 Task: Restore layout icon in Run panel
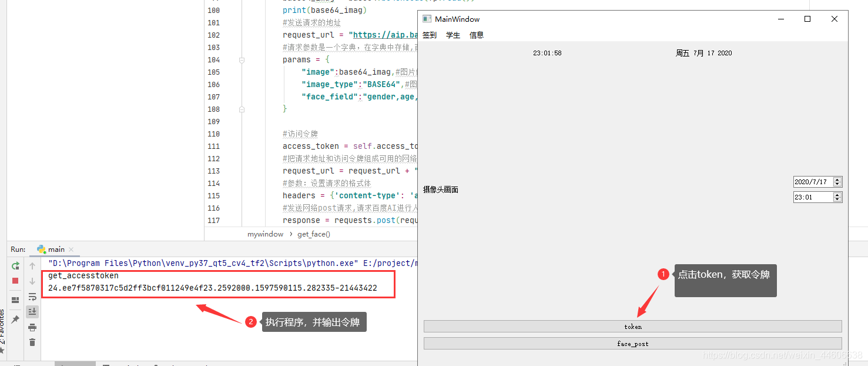pos(16,300)
